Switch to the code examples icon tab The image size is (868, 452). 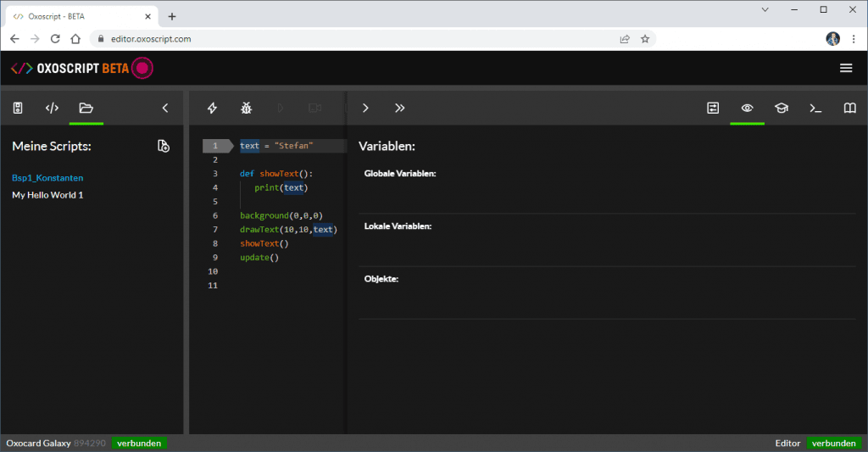pos(52,108)
